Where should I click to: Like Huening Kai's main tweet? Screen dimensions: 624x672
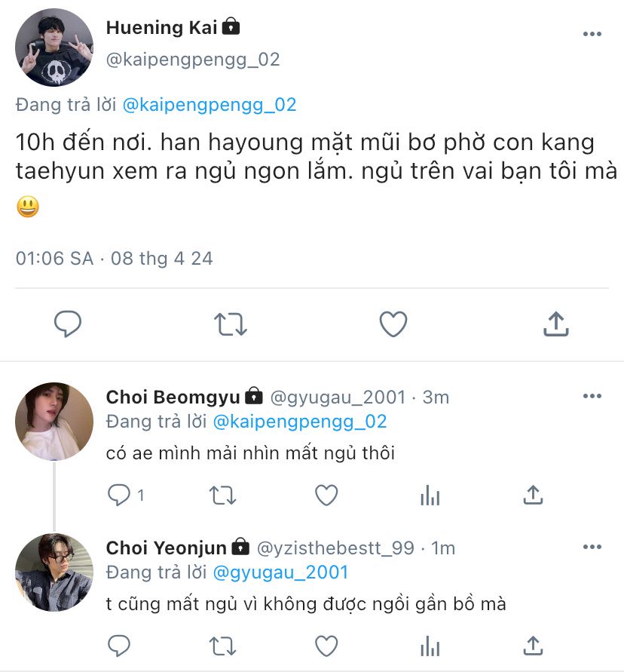click(x=393, y=324)
